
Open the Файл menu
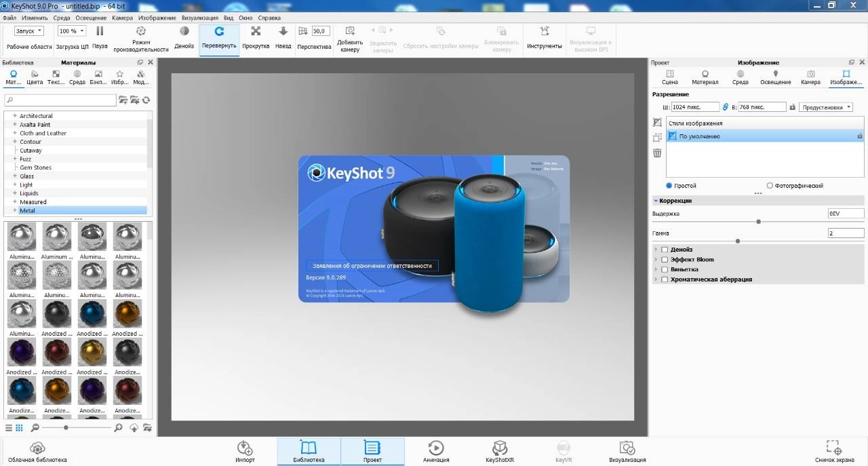pyautogui.click(x=9, y=18)
